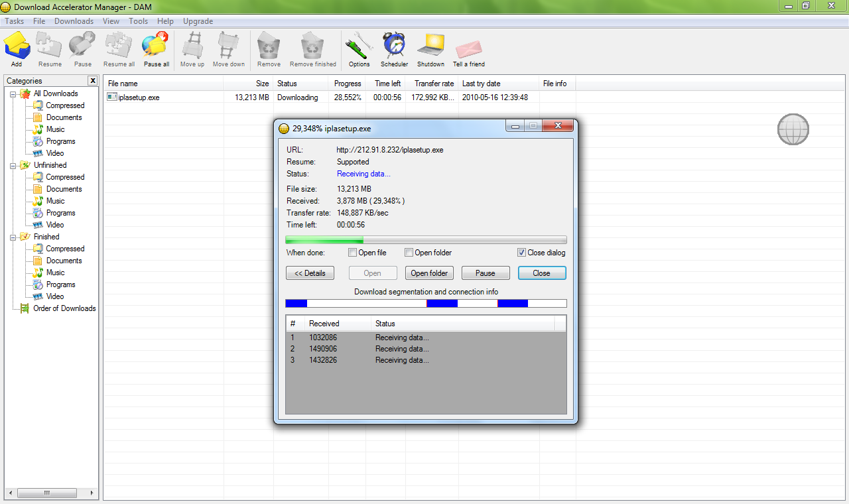Image resolution: width=849 pixels, height=504 pixels.
Task: Open the Help menu
Action: click(165, 21)
